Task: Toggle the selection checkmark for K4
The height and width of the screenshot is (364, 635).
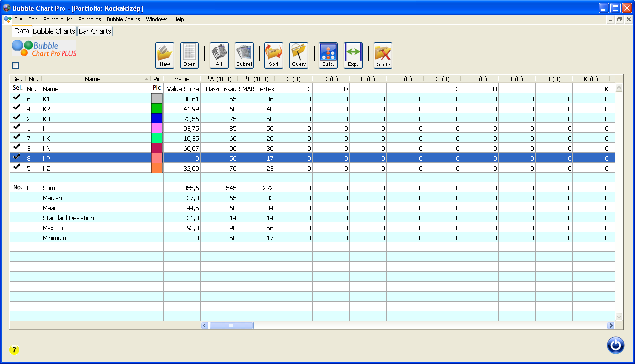Action: (x=17, y=128)
